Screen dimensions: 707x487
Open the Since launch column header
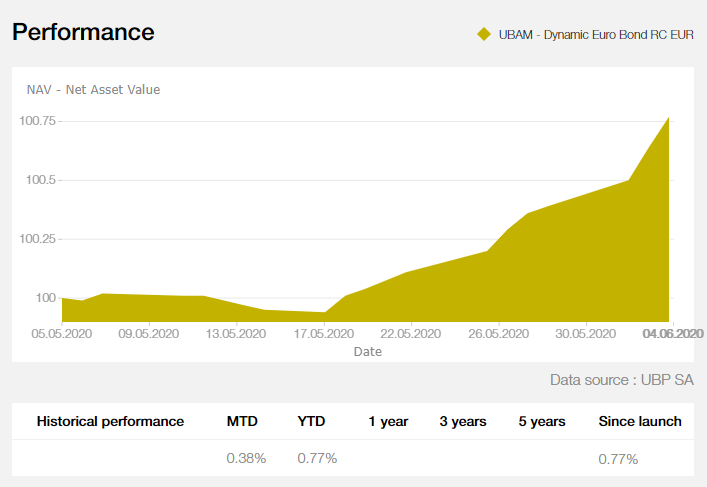pos(640,421)
